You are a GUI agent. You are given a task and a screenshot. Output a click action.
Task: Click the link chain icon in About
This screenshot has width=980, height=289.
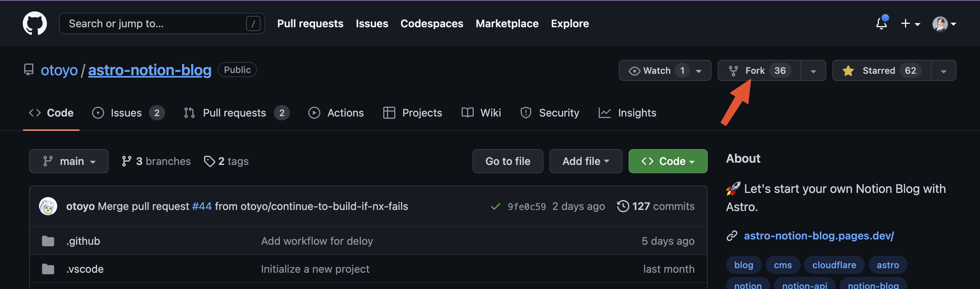click(x=732, y=236)
